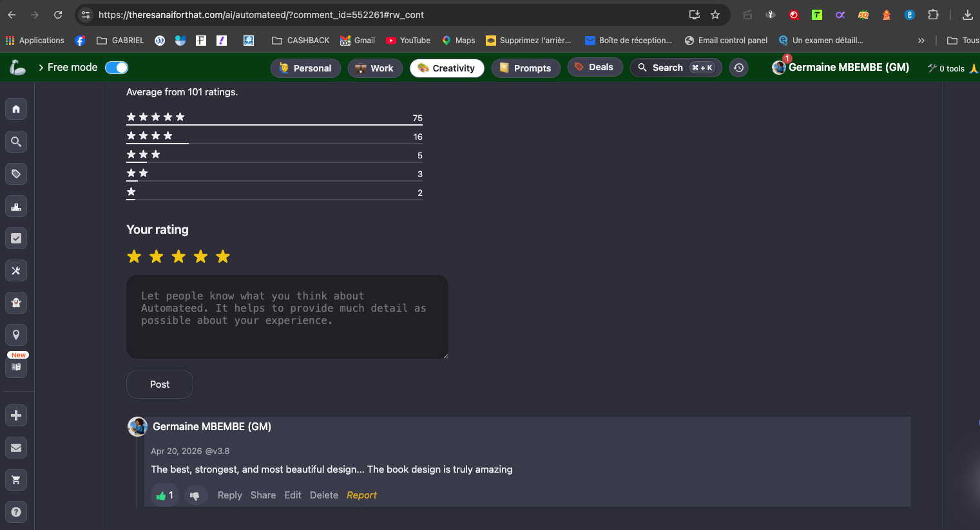This screenshot has width=980, height=530.
Task: Go back with the browser back arrow
Action: pyautogui.click(x=12, y=14)
